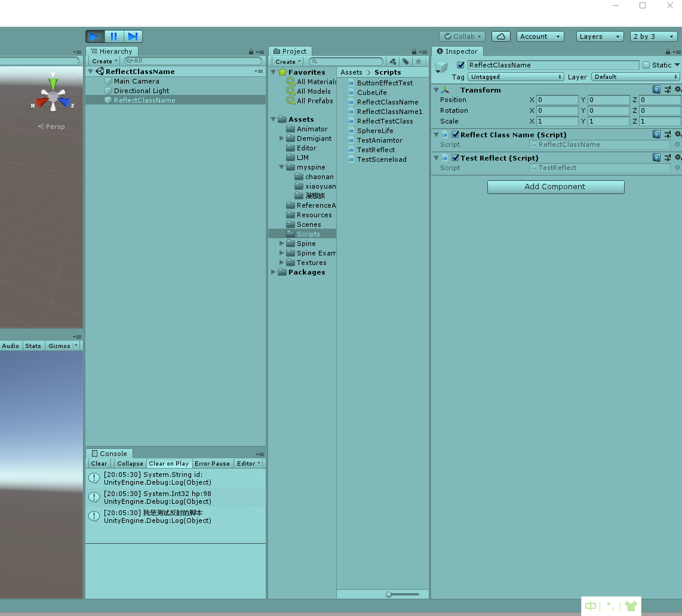Toggle Audio in Game view

tap(10, 346)
